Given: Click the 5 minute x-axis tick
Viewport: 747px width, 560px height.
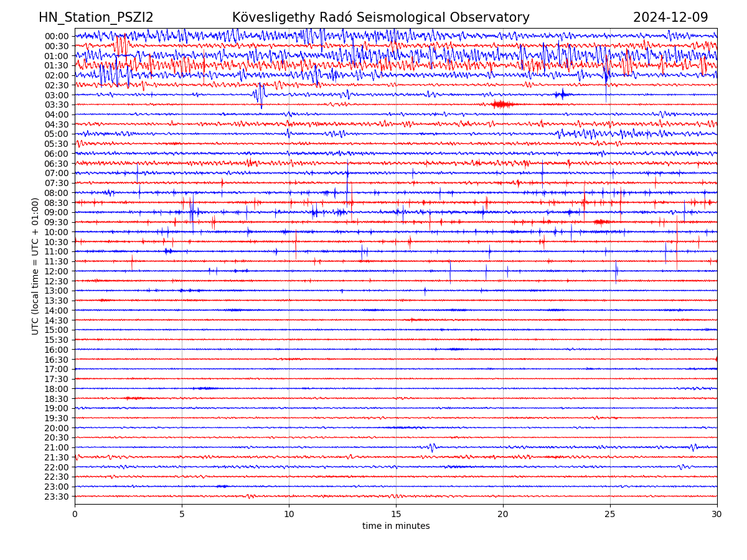Looking at the screenshot, I should 182,515.
